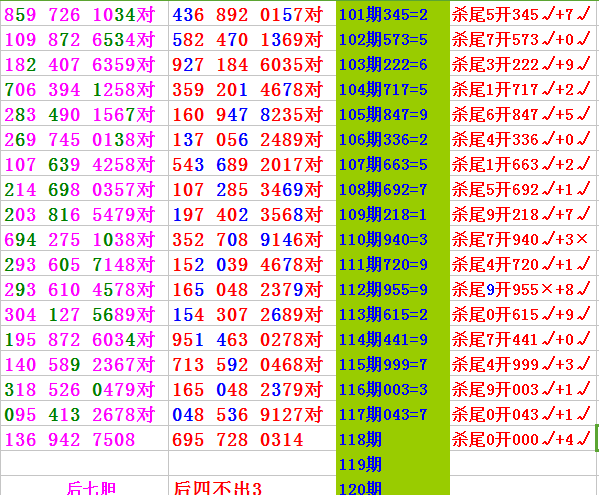Click '杀尾7开940' result cell
Image resolution: width=599 pixels, height=495 pixels.
524,239
